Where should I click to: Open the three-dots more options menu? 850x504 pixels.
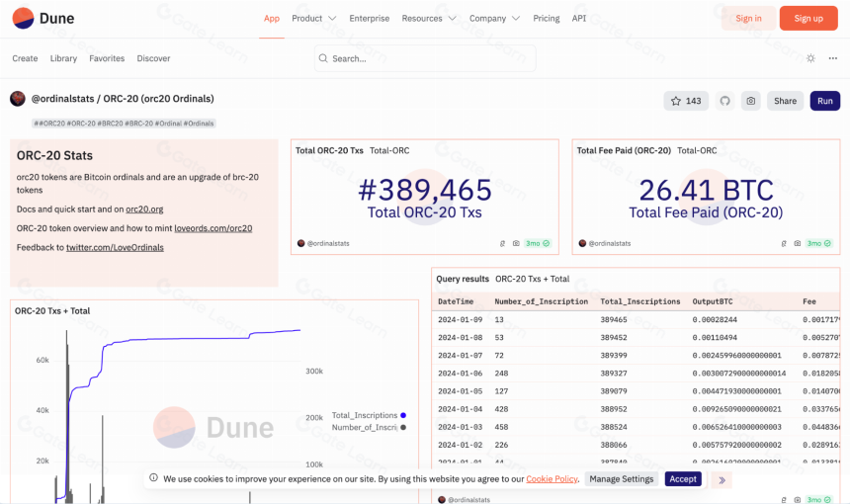click(x=832, y=58)
